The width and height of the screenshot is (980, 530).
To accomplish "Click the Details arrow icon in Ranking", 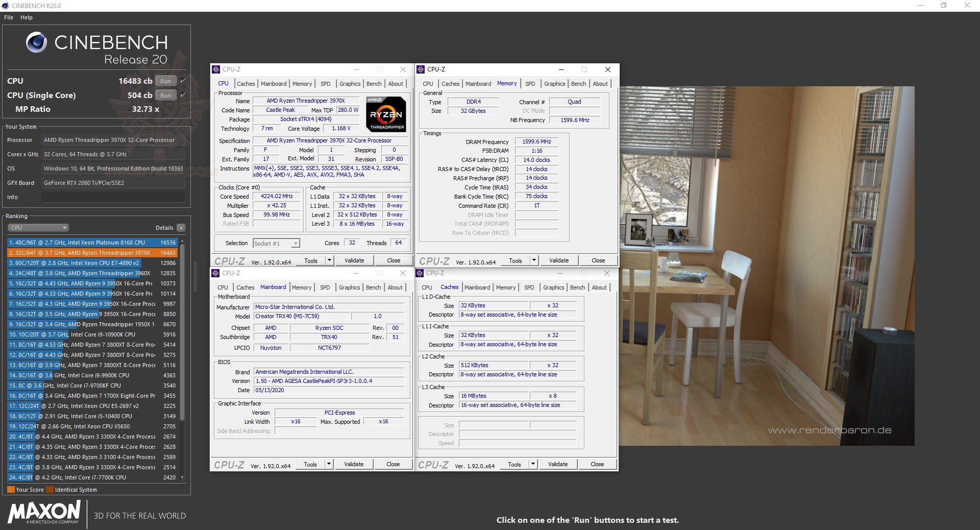I will (181, 228).
